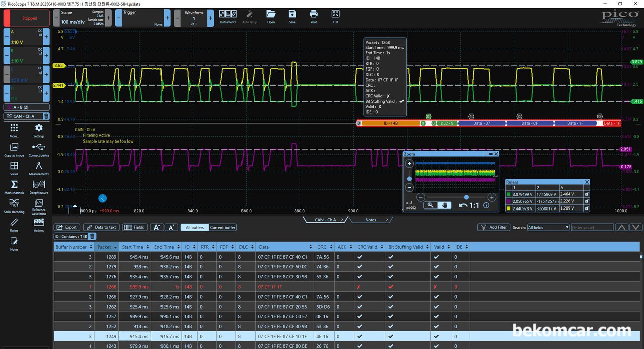Open Reference waveforms
The width and height of the screenshot is (644, 349).
[39, 206]
